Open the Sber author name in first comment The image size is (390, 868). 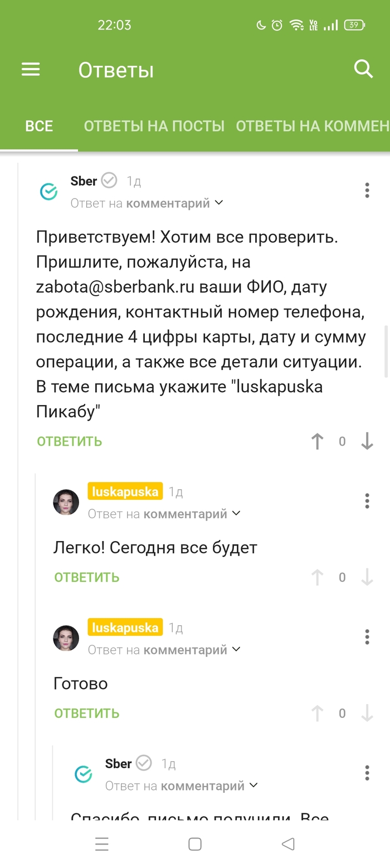84,181
